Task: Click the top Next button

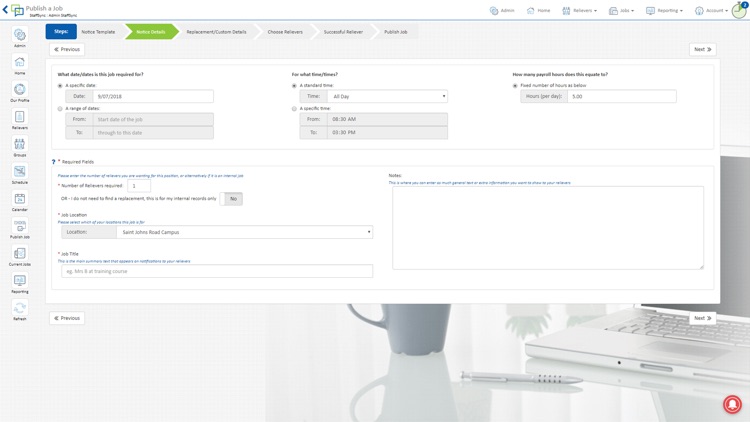Action: (703, 49)
